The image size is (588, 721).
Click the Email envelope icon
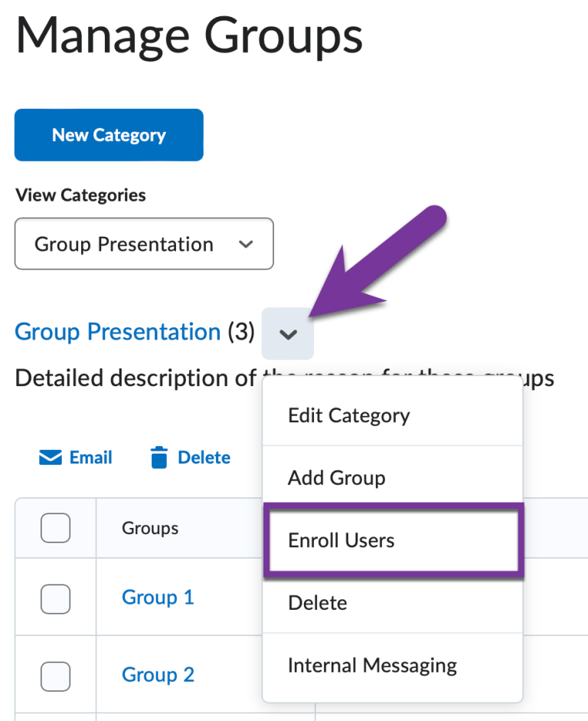pyautogui.click(x=50, y=457)
